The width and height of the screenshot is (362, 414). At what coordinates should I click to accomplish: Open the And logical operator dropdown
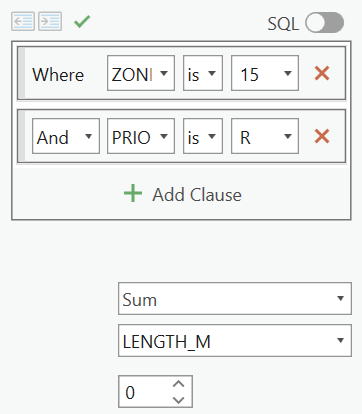[66, 136]
